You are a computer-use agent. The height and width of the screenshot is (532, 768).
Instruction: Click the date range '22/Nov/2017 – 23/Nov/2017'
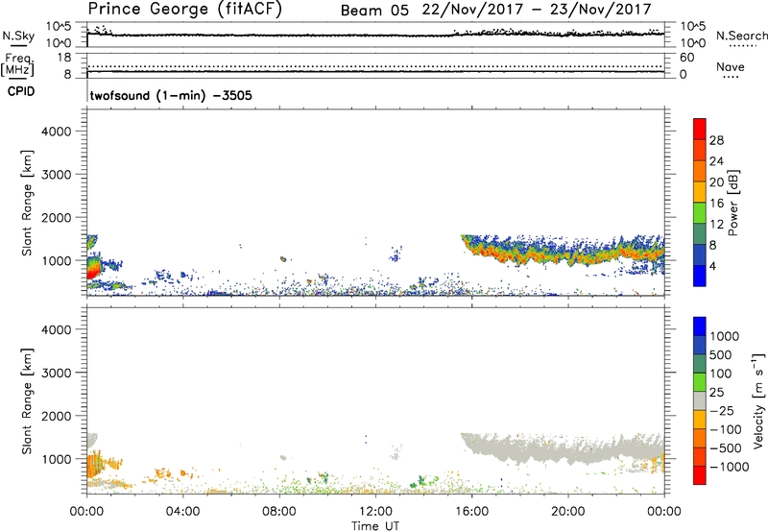tap(537, 10)
